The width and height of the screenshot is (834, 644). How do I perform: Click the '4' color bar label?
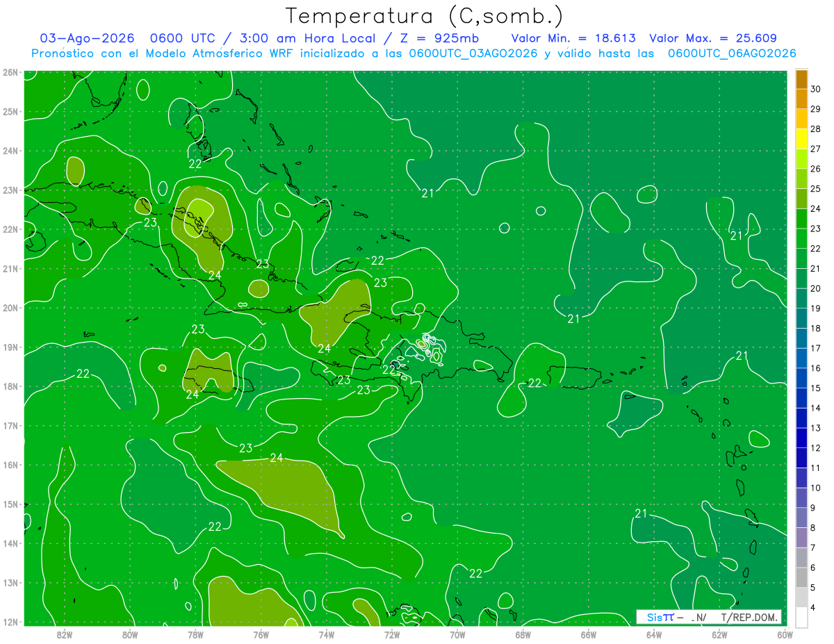tap(812, 607)
